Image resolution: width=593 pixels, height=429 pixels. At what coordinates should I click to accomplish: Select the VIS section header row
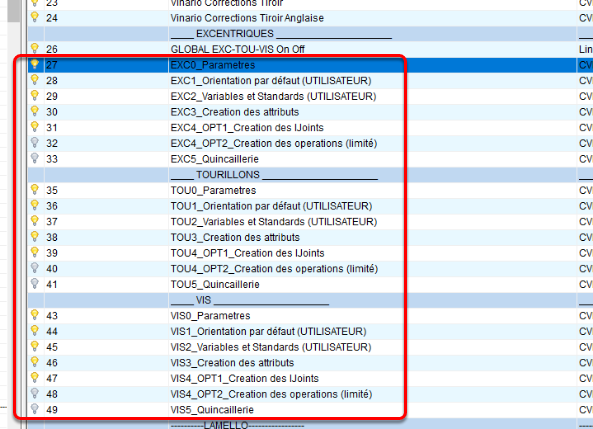click(302, 300)
